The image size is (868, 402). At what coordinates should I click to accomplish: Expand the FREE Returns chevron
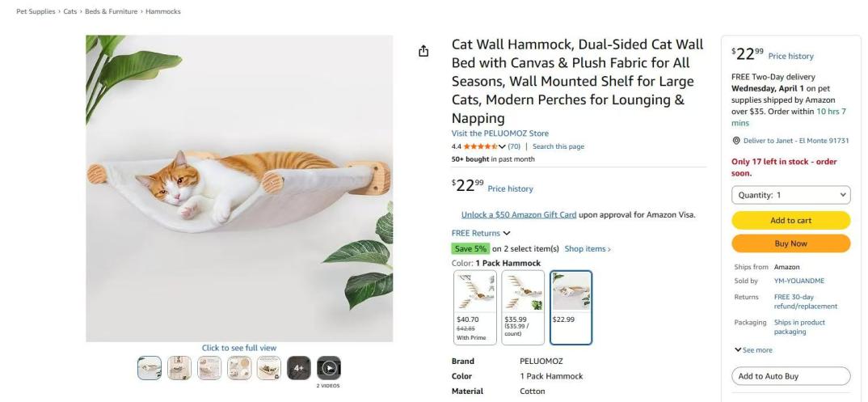pos(507,233)
